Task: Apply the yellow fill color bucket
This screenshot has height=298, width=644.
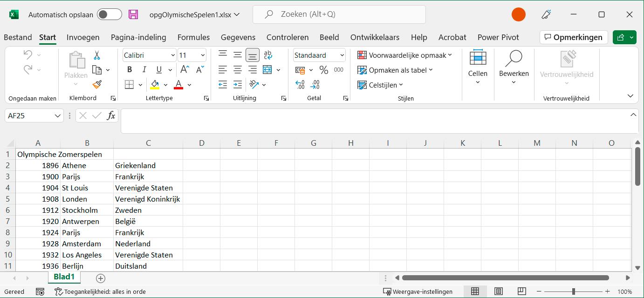Action: pyautogui.click(x=155, y=85)
